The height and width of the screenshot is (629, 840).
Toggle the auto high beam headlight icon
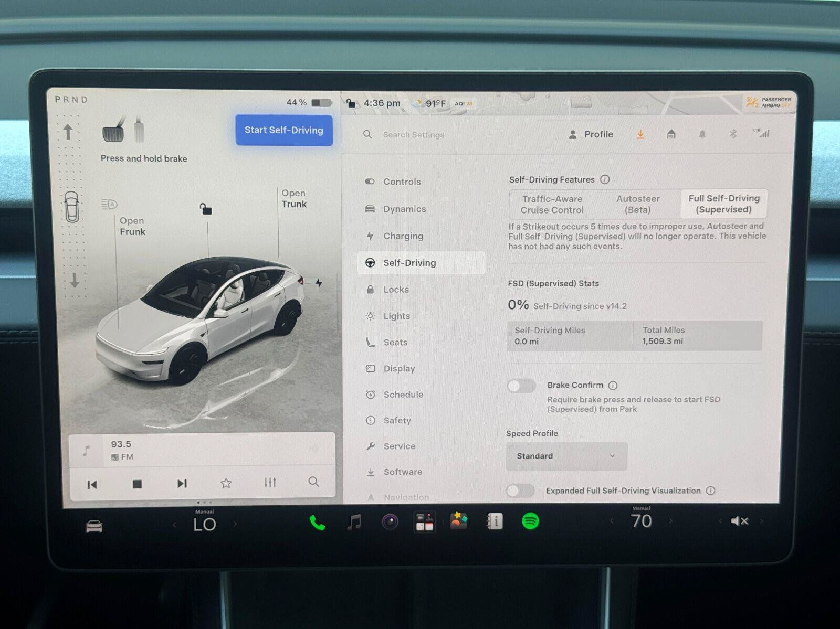pos(109,204)
